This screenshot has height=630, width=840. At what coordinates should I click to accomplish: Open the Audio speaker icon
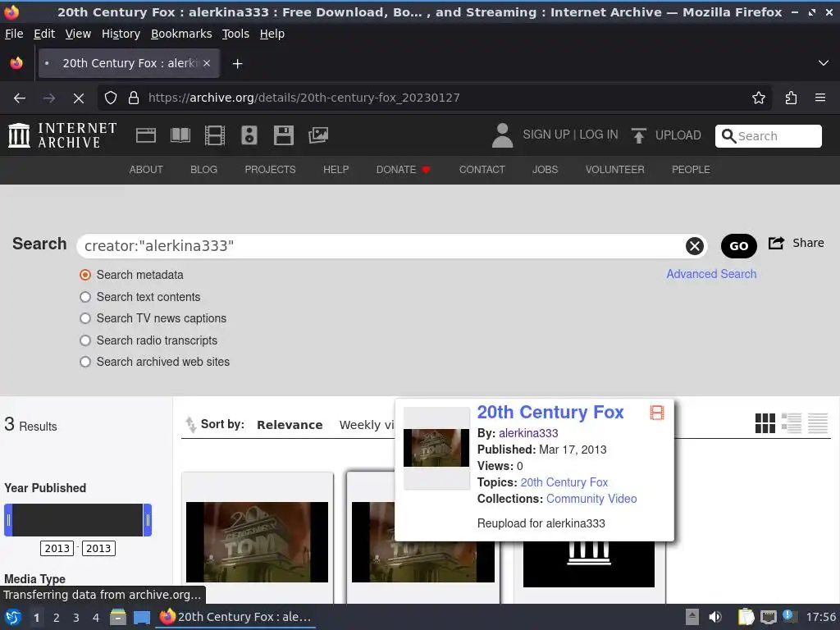249,135
